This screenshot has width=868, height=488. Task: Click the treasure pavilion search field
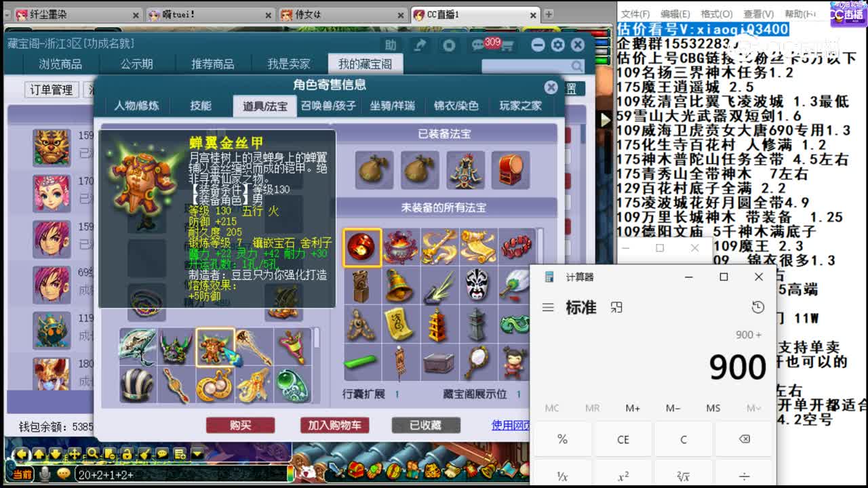tap(526, 66)
